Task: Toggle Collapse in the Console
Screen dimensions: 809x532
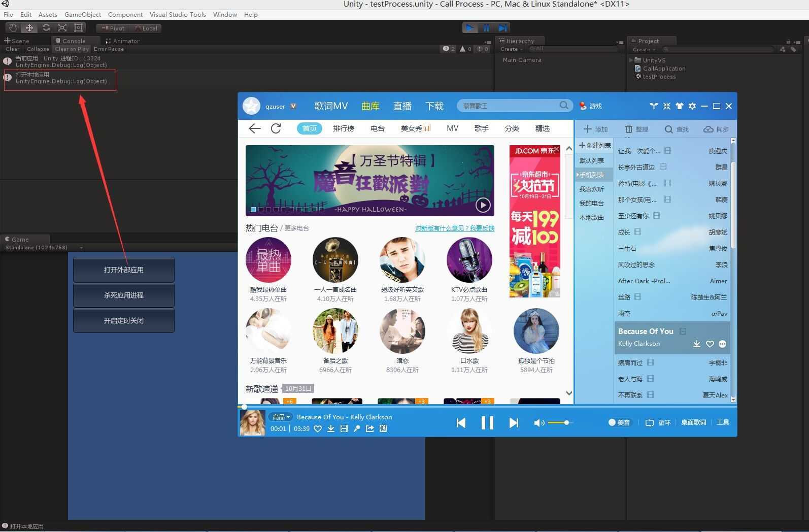Action: (38, 49)
